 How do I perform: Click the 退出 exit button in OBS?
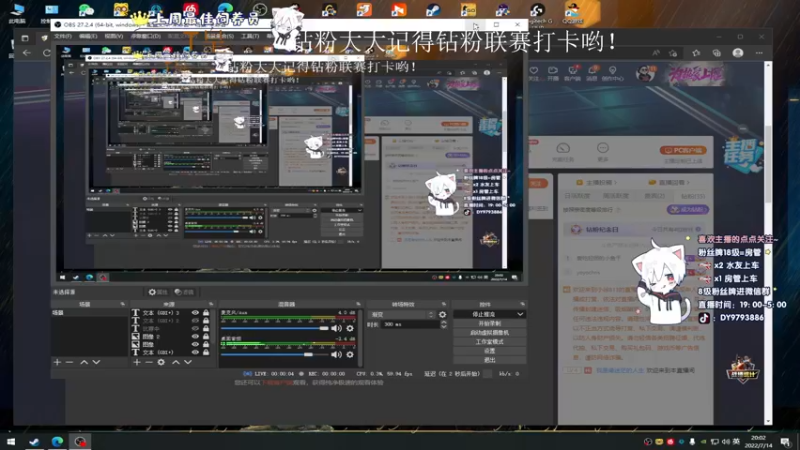pos(489,360)
